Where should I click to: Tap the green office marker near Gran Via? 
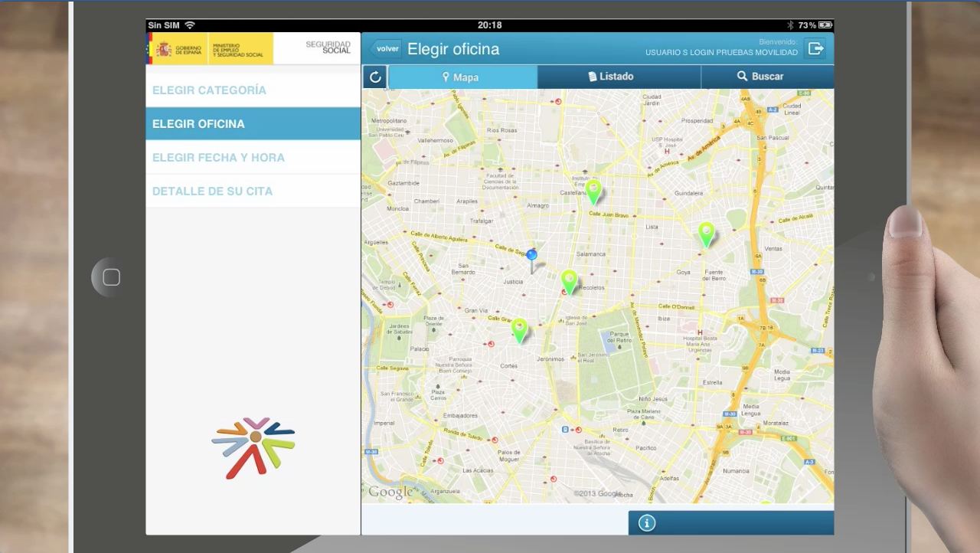coord(520,331)
